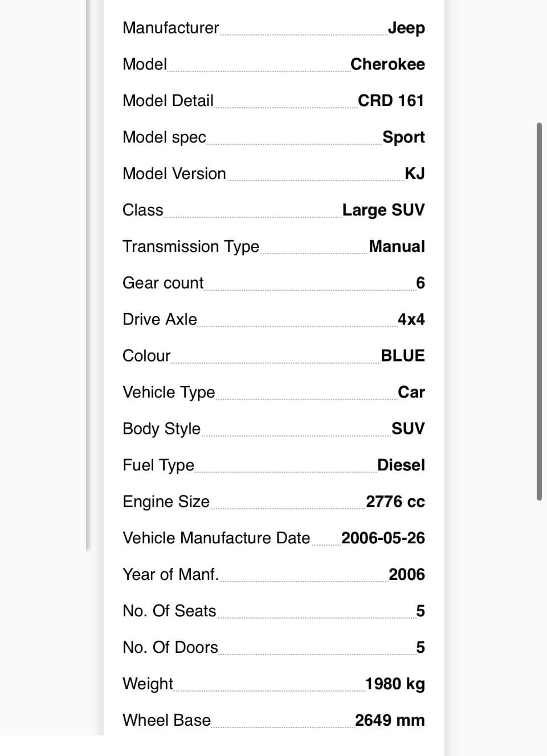Select the Cherokee model value
The height and width of the screenshot is (756, 547).
(x=387, y=64)
